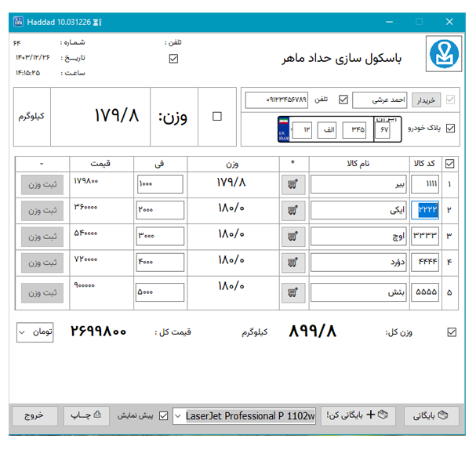This screenshot has width=476, height=453.
Task: Click the cart icon in the اوچ row
Action: [x=293, y=237]
